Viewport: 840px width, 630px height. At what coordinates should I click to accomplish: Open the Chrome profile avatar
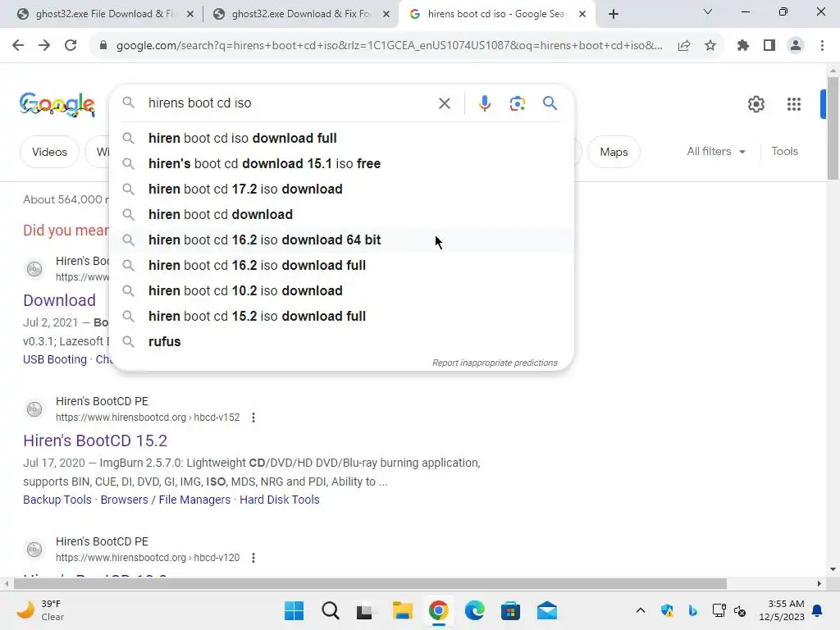796,46
